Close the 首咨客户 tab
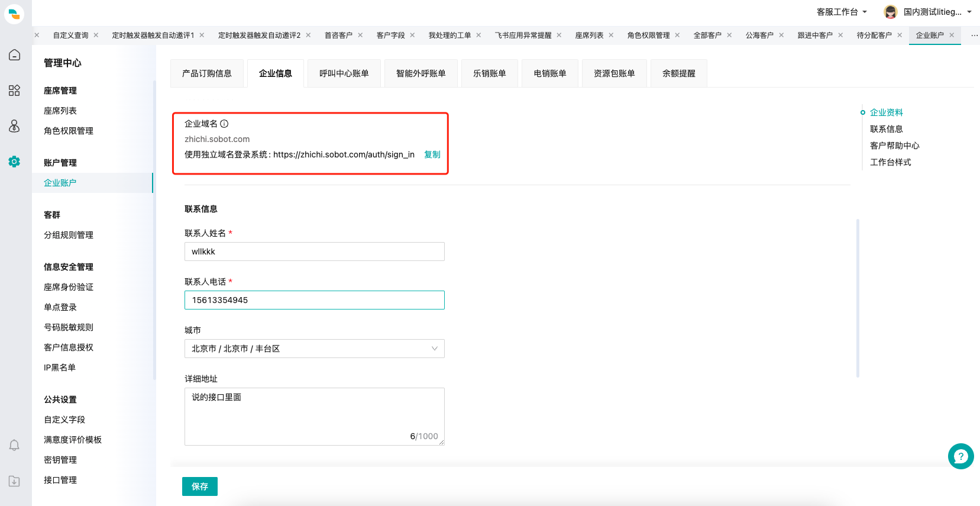 (360, 36)
